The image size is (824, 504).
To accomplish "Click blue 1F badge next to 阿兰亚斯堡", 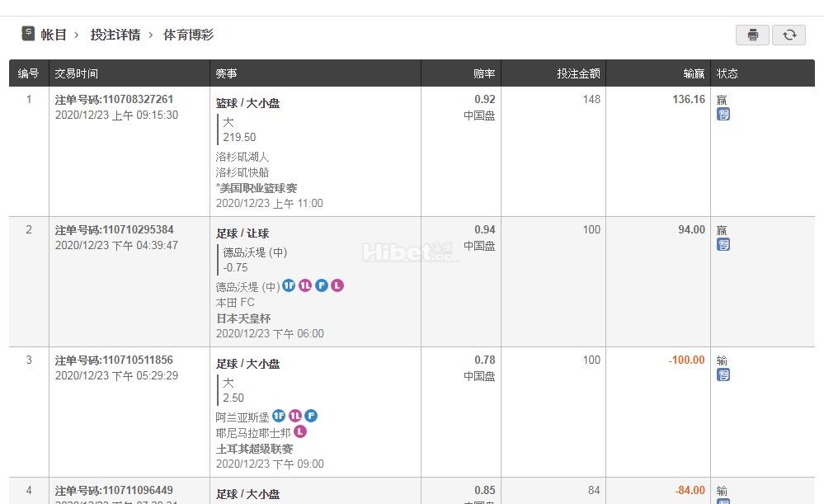I will point(279,416).
